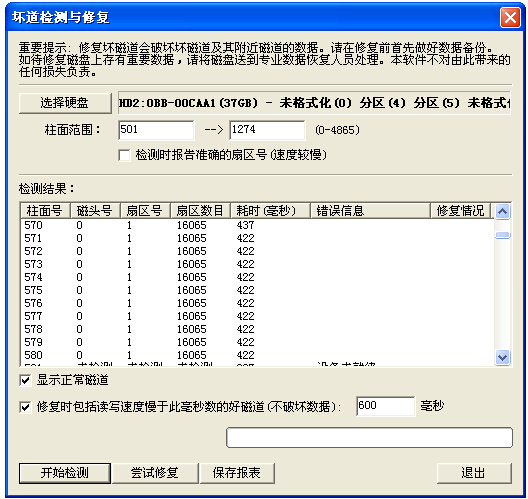
Task: Select the row for cylinder 574
Action: pyautogui.click(x=257, y=277)
